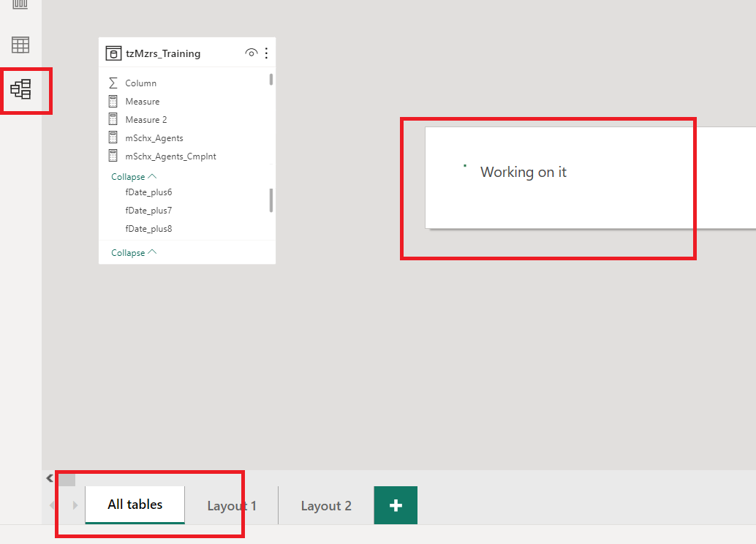
Task: Select the Measure field text
Action: [143, 102]
